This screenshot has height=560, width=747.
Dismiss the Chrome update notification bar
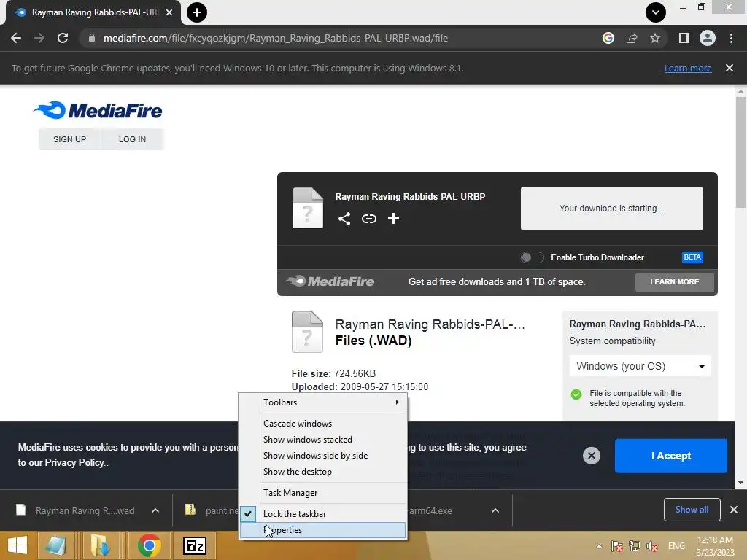[729, 68]
